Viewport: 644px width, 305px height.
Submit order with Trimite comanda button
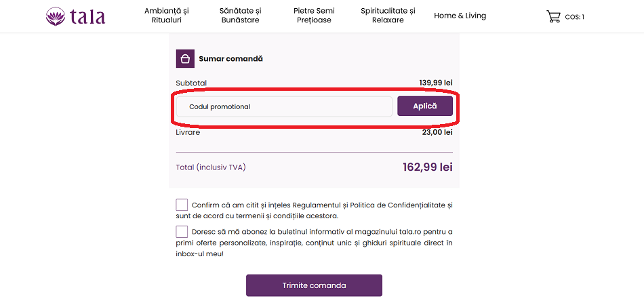pos(314,285)
